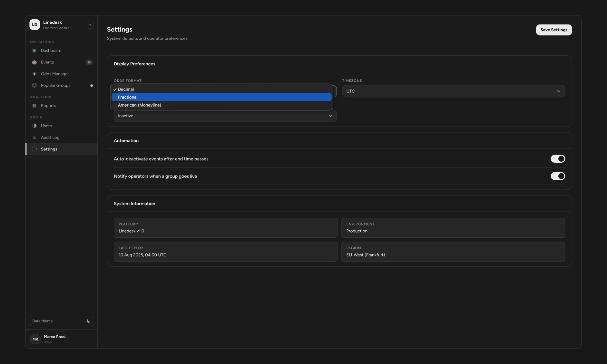
Task: Click the Dashboard icon in sidebar
Action: point(34,51)
